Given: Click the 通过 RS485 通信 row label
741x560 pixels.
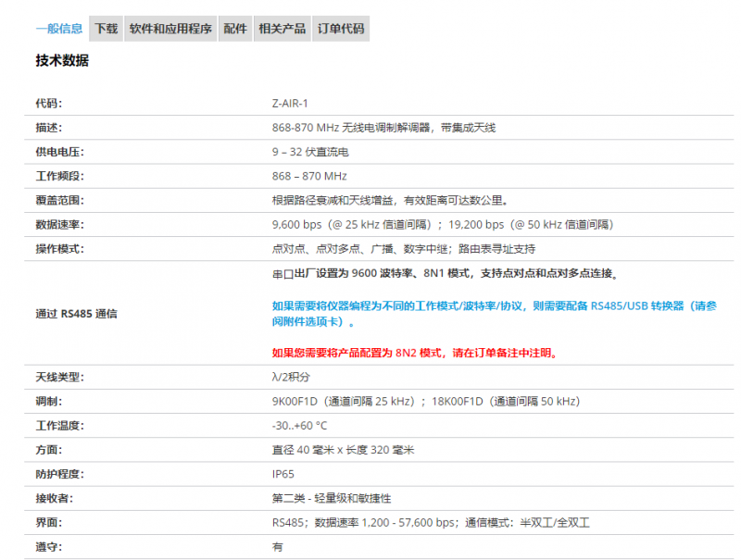Looking at the screenshot, I should tap(76, 313).
